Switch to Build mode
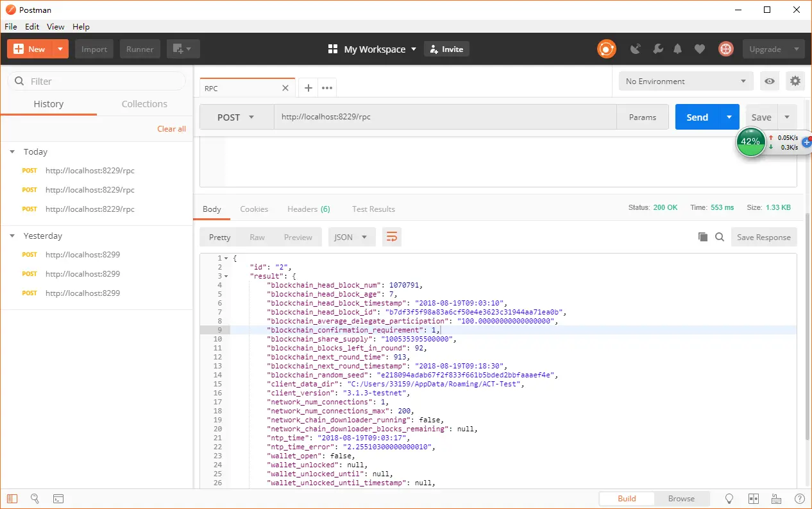This screenshot has width=812, height=509. [627, 498]
